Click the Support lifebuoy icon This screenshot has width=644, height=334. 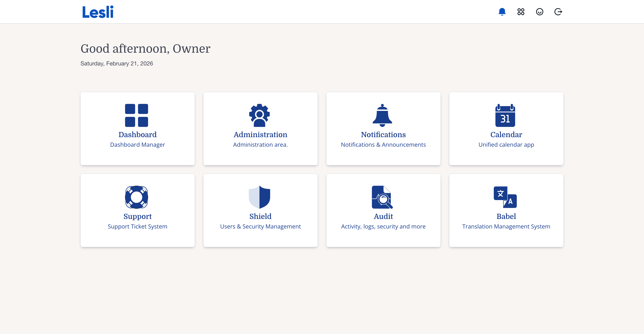point(137,197)
